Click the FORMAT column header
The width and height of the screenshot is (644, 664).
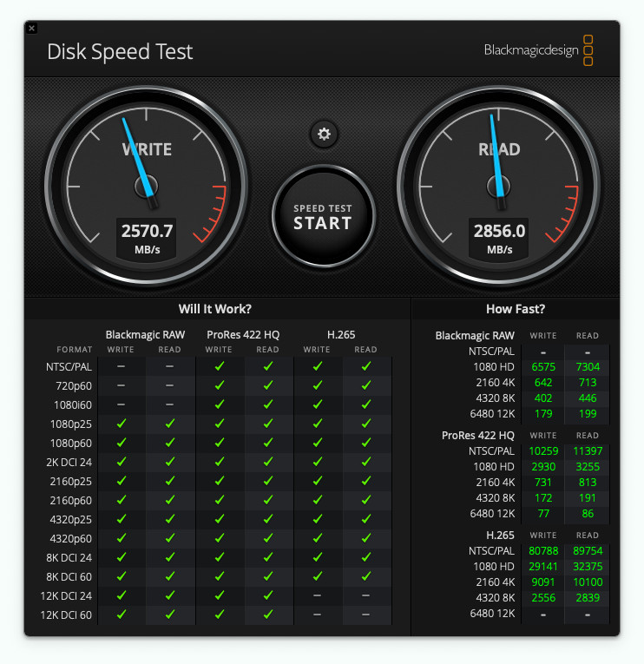(x=75, y=350)
